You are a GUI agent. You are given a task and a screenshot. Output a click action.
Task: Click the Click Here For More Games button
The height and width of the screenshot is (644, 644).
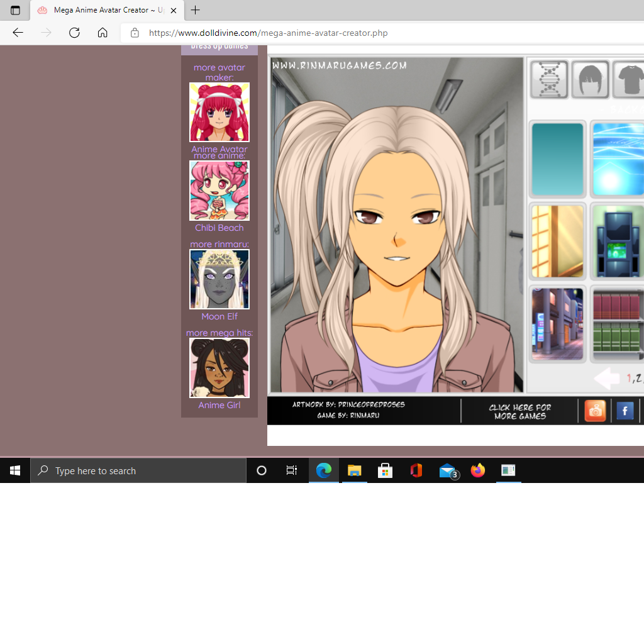click(x=519, y=411)
